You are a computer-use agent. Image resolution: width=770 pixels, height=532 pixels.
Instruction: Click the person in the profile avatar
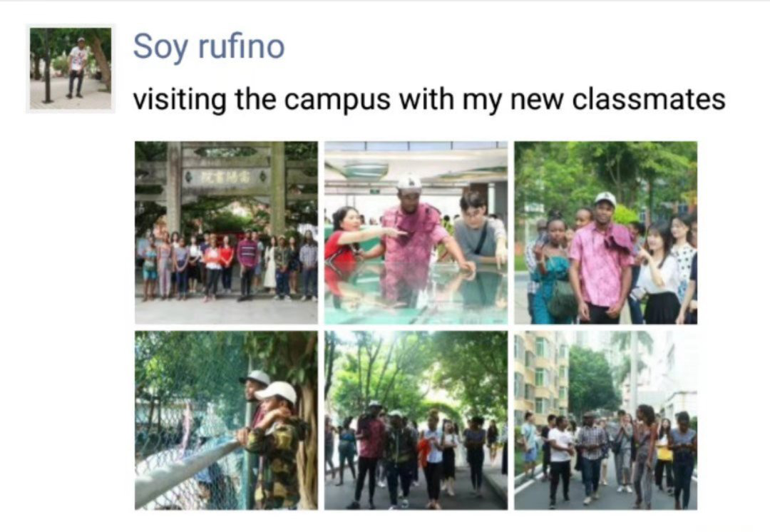[77, 66]
